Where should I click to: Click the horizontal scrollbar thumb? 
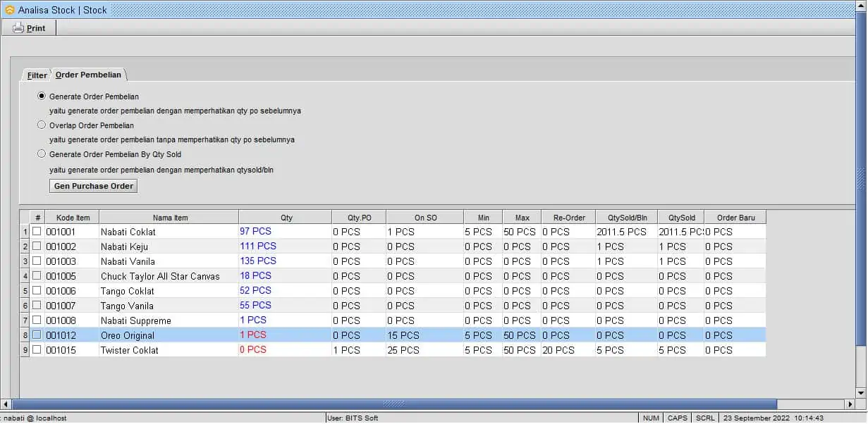point(394,404)
